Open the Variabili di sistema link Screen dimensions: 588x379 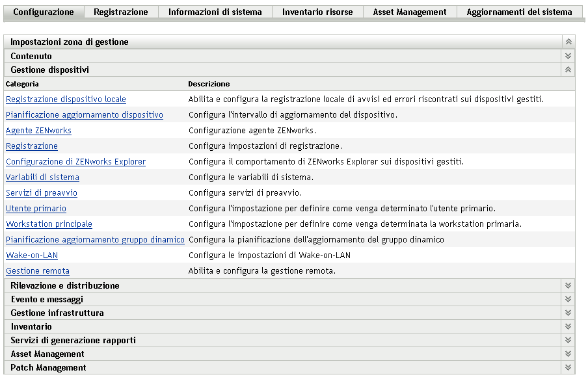click(x=42, y=177)
